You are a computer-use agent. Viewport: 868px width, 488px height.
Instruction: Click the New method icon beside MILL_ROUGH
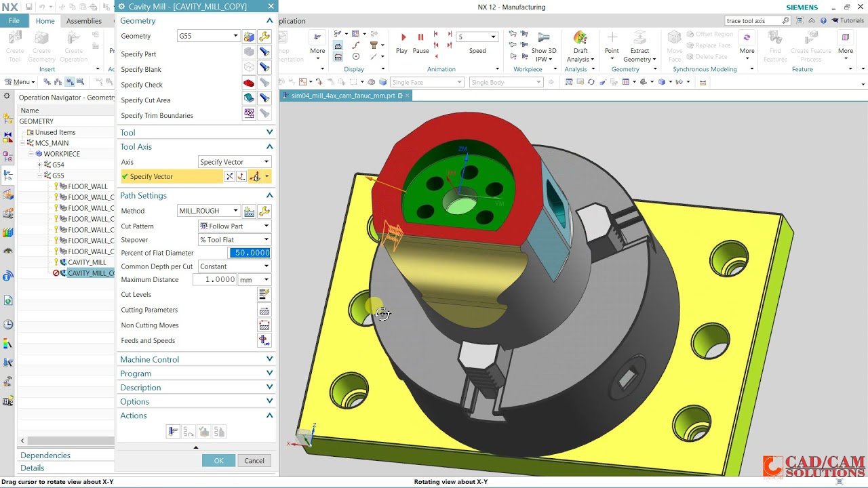(249, 211)
